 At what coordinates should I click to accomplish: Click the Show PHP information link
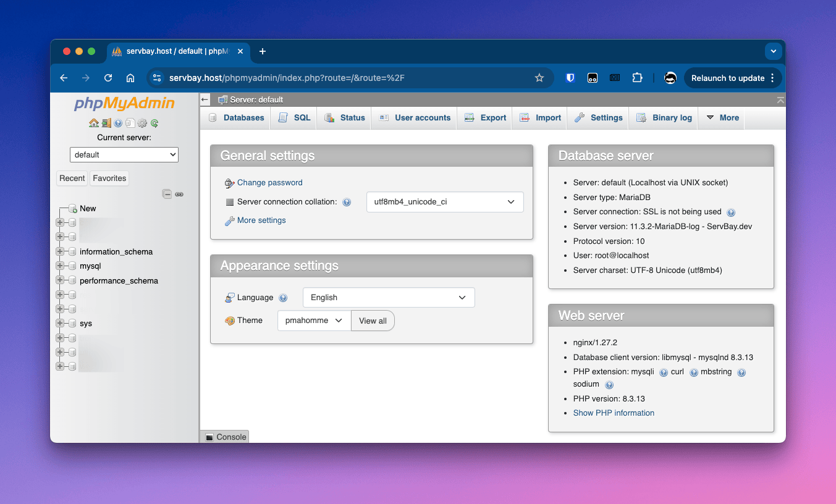(x=613, y=413)
